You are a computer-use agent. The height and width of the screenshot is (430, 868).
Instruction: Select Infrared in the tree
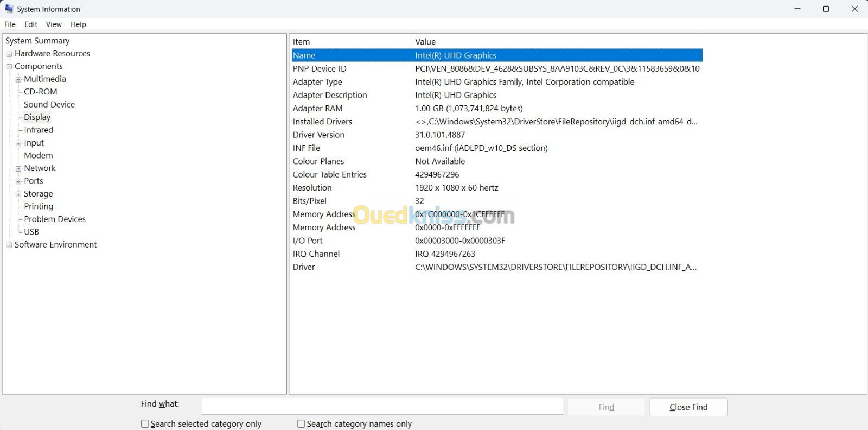(x=39, y=130)
